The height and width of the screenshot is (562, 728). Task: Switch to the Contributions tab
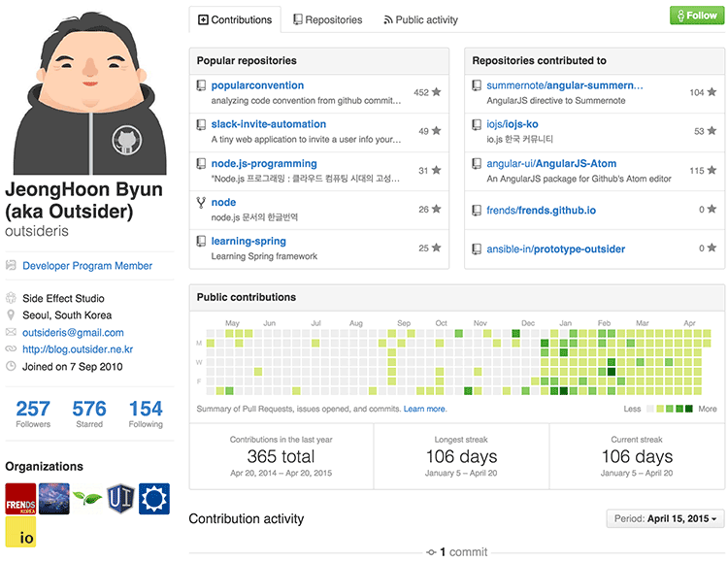[235, 19]
